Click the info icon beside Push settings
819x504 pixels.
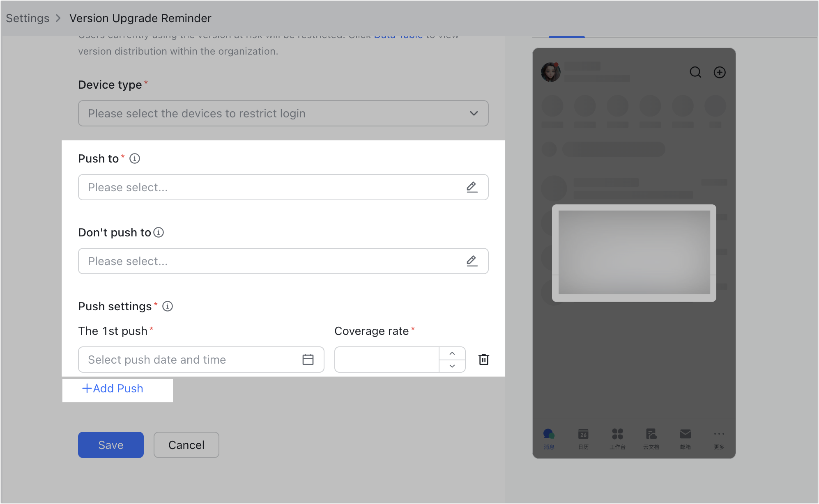click(168, 306)
